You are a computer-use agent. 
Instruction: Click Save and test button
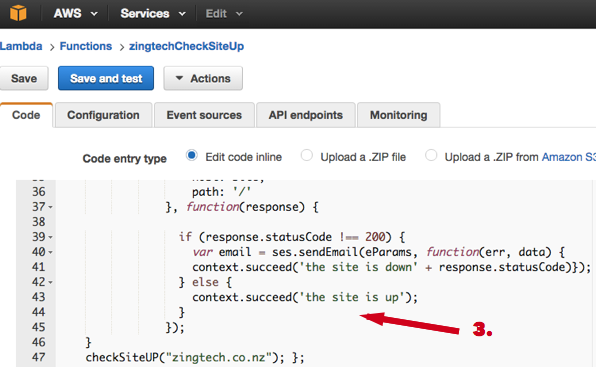pyautogui.click(x=106, y=78)
